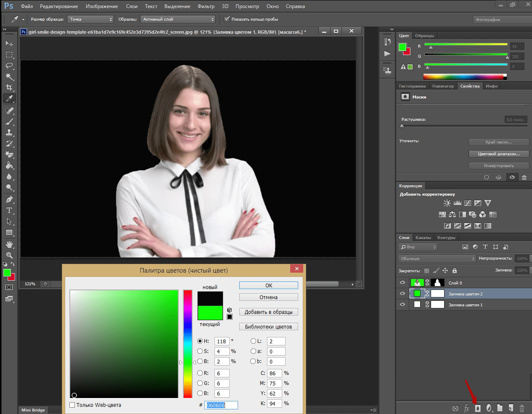Select the Crop tool
Viewport: 532px width, 414px height.
pyautogui.click(x=9, y=88)
